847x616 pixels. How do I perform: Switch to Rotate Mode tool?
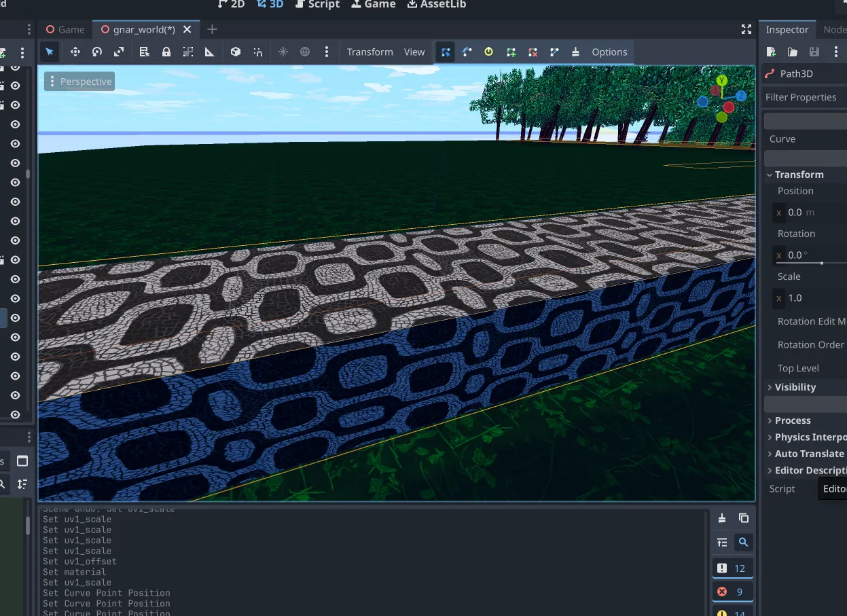click(x=96, y=52)
